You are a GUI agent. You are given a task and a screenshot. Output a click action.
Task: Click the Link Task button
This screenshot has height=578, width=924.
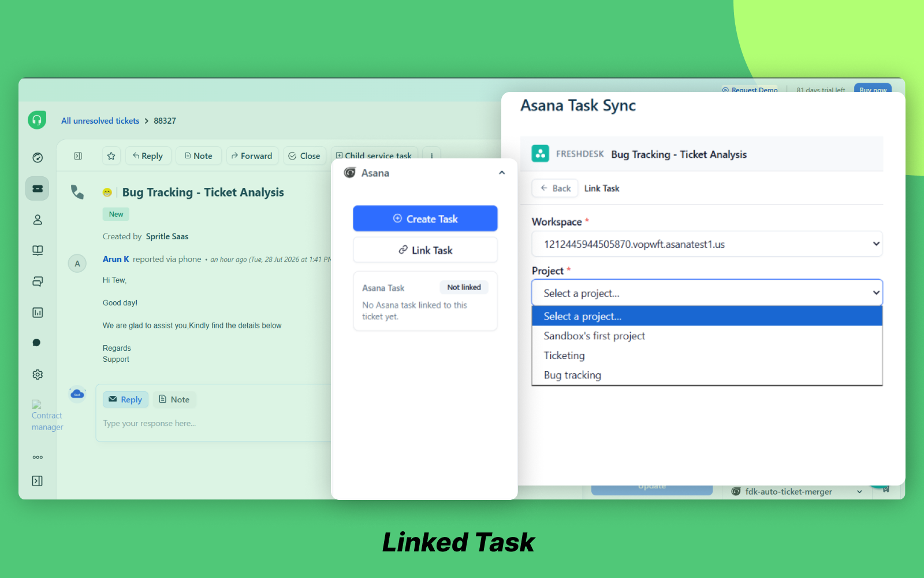click(x=425, y=250)
